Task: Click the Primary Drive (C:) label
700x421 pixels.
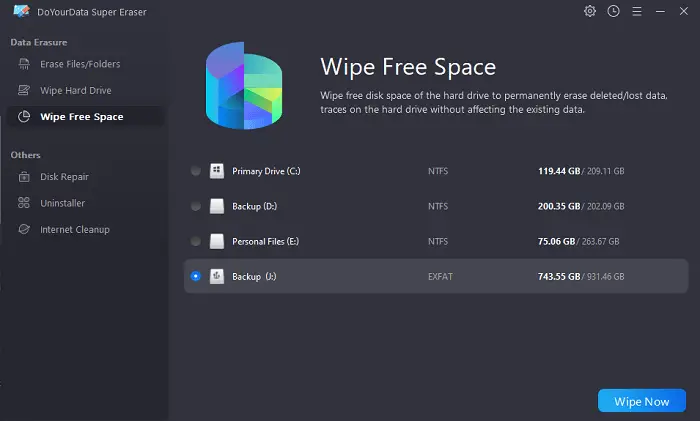Action: click(x=266, y=171)
